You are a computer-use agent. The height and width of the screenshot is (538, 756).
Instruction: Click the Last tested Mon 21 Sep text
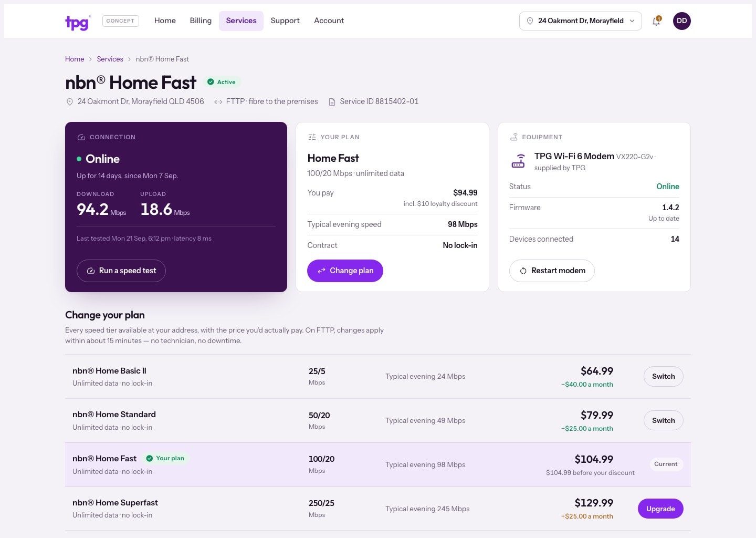point(144,239)
